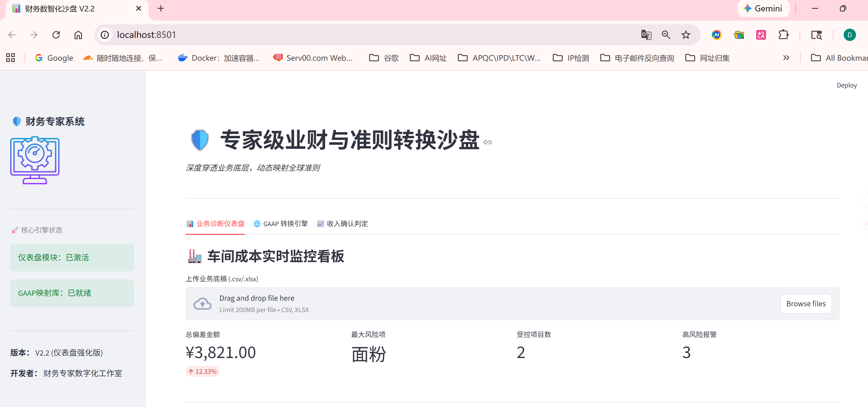Open the apps grid shortcut icon
Viewport: 868px width, 407px height.
pyautogui.click(x=10, y=58)
